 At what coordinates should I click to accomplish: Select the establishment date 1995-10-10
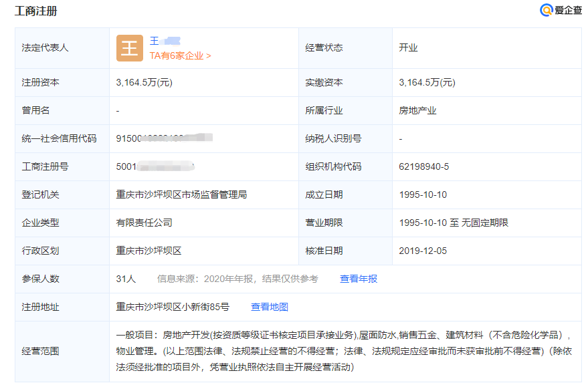click(423, 194)
